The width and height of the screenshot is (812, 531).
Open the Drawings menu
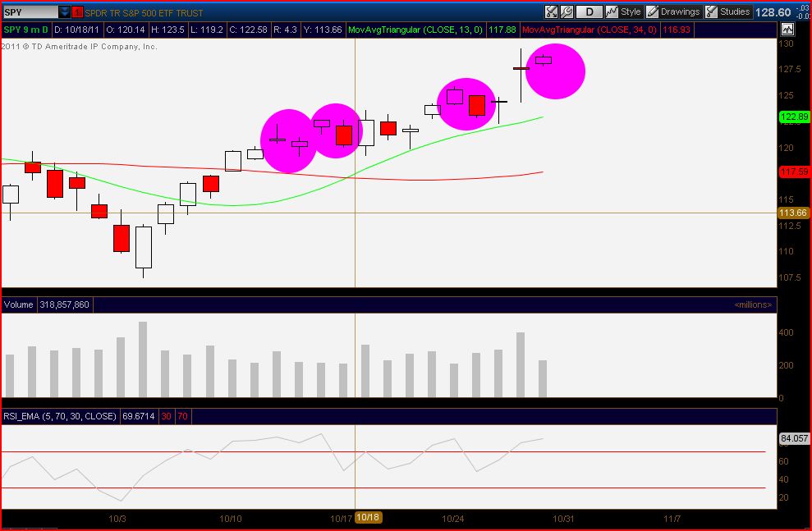(x=672, y=12)
